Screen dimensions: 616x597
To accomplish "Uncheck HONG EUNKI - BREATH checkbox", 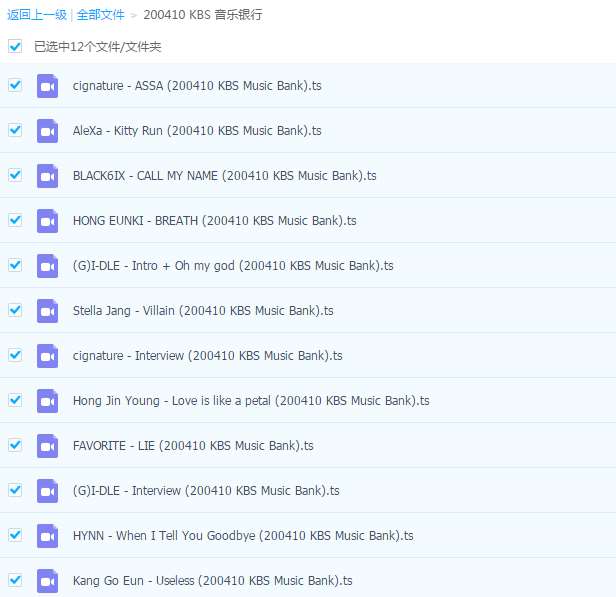I will click(15, 220).
